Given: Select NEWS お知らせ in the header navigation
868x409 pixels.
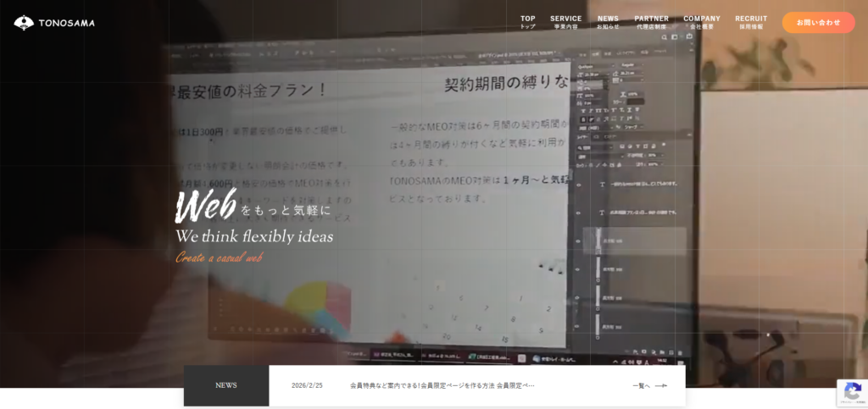Looking at the screenshot, I should click(608, 22).
